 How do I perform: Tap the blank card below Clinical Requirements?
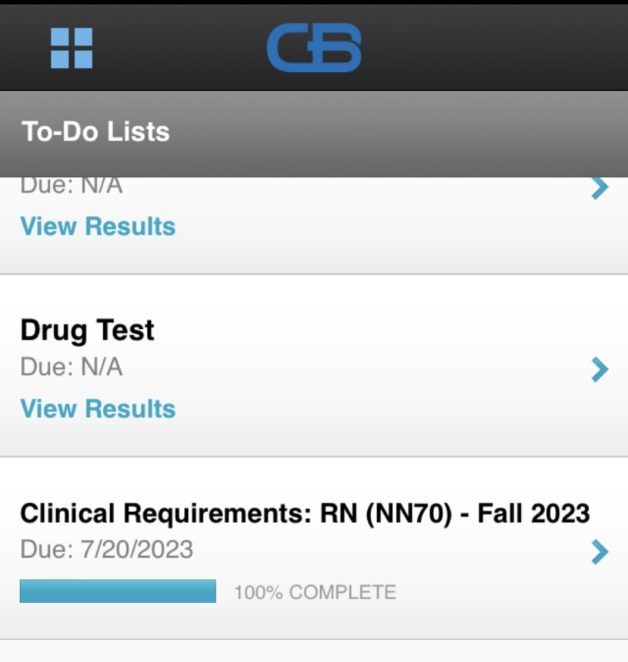(x=314, y=652)
